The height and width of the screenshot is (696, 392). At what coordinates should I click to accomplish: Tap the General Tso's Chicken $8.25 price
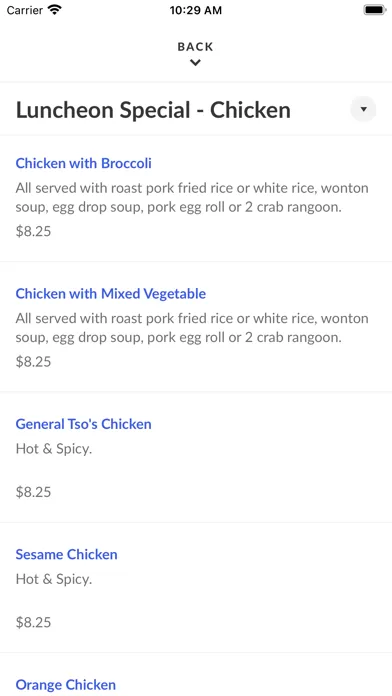click(33, 492)
